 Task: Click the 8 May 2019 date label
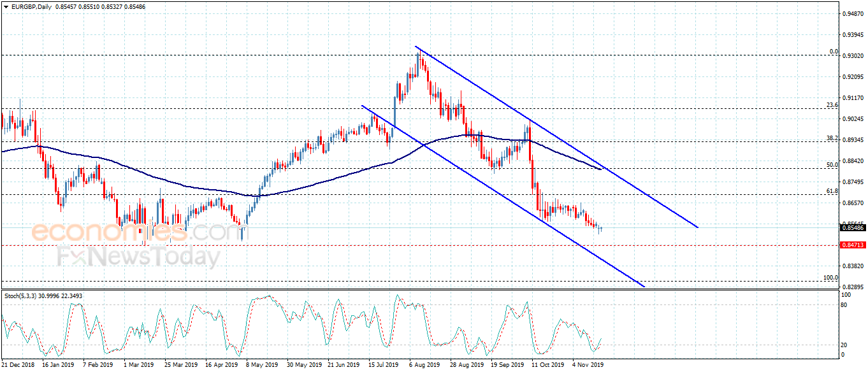click(x=263, y=366)
